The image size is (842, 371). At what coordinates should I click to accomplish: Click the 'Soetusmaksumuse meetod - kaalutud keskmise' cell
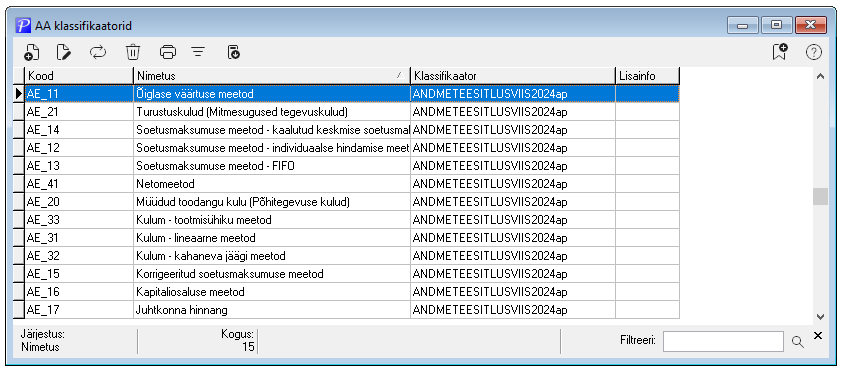(272, 130)
